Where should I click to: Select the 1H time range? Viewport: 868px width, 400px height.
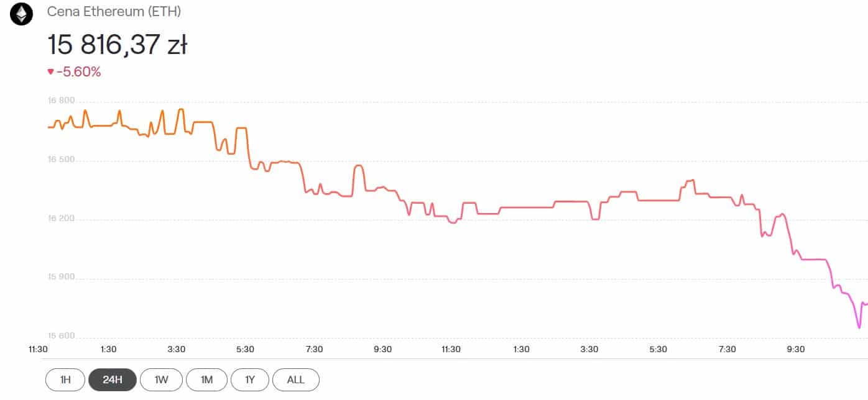[65, 380]
